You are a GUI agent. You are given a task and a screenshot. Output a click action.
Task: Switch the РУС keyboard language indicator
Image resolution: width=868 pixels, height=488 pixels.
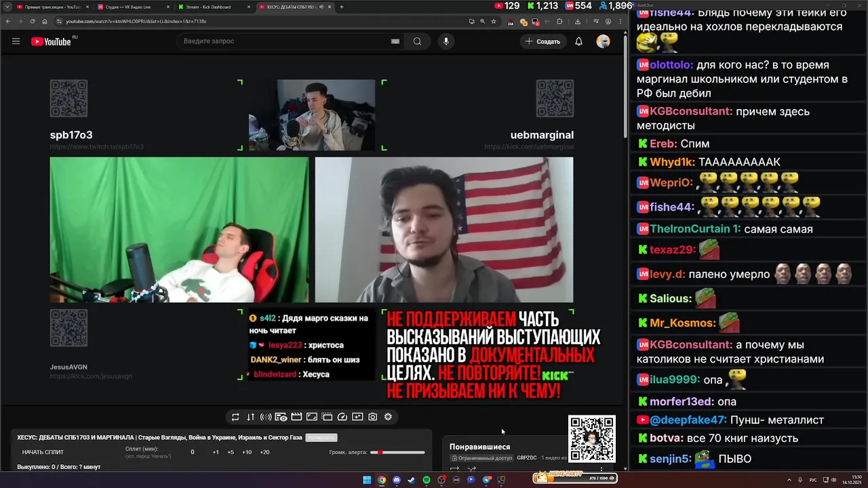pyautogui.click(x=813, y=480)
